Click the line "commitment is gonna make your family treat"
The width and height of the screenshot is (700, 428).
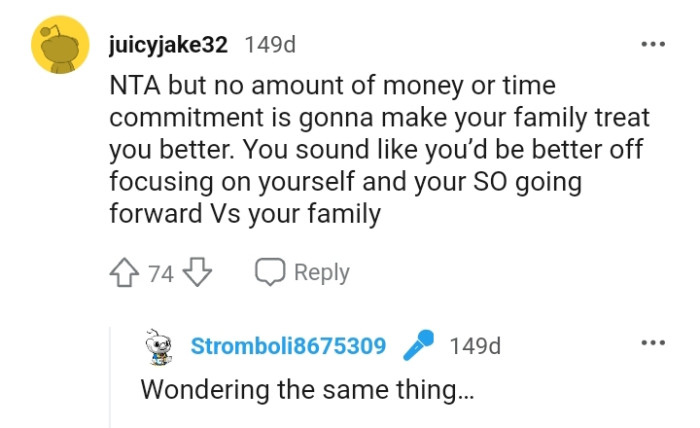[379, 118]
